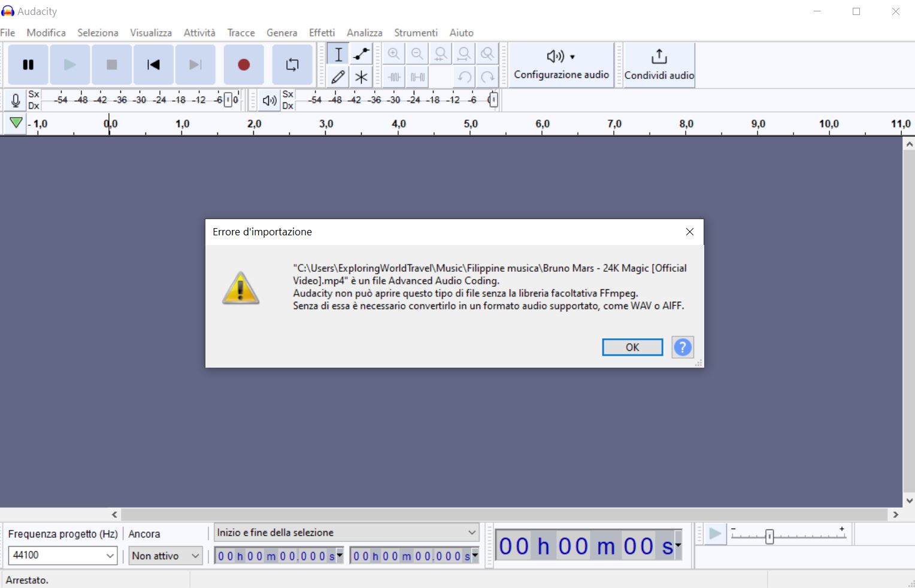Click the Condividi audio button
Image resolution: width=915 pixels, height=588 pixels.
[659, 65]
